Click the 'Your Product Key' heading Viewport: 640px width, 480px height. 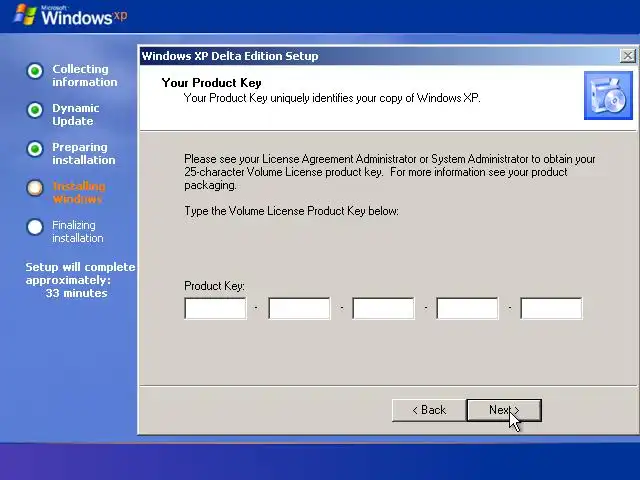pos(211,83)
